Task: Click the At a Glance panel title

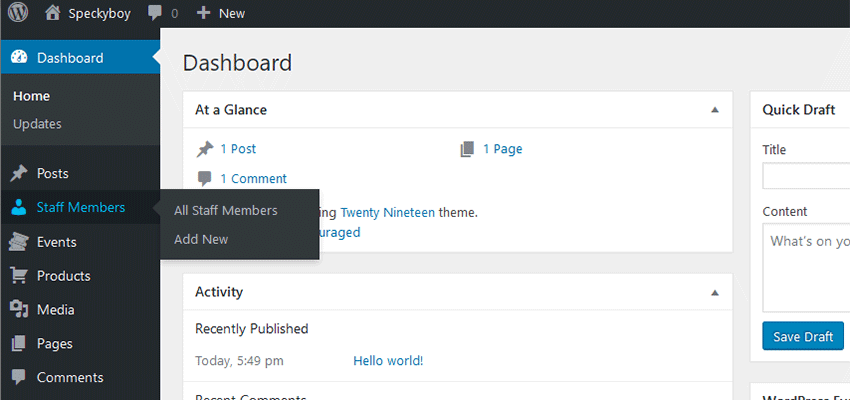Action: 231,110
